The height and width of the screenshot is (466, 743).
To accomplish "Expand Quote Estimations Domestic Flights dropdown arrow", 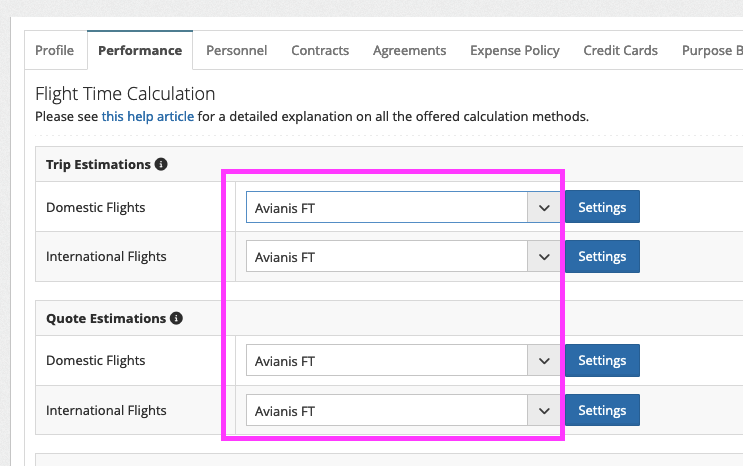I will click(x=544, y=360).
